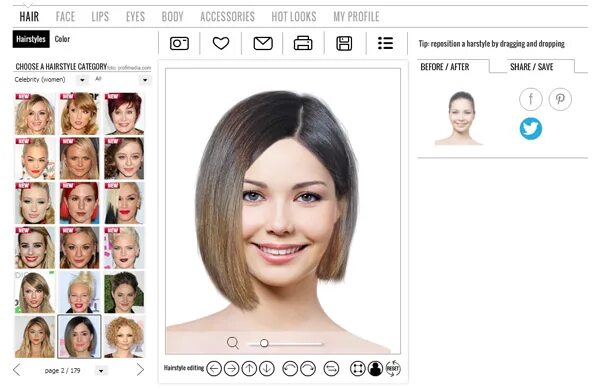Viewport: 600px width, 388px height.
Task: Switch to BEFORE / AFTER tab
Action: click(445, 67)
